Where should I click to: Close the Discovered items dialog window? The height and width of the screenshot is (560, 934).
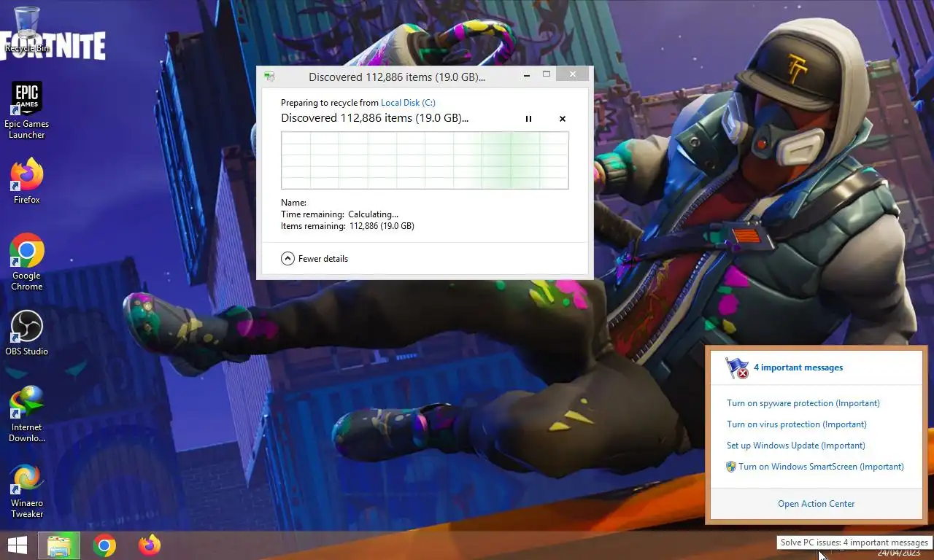coord(572,74)
